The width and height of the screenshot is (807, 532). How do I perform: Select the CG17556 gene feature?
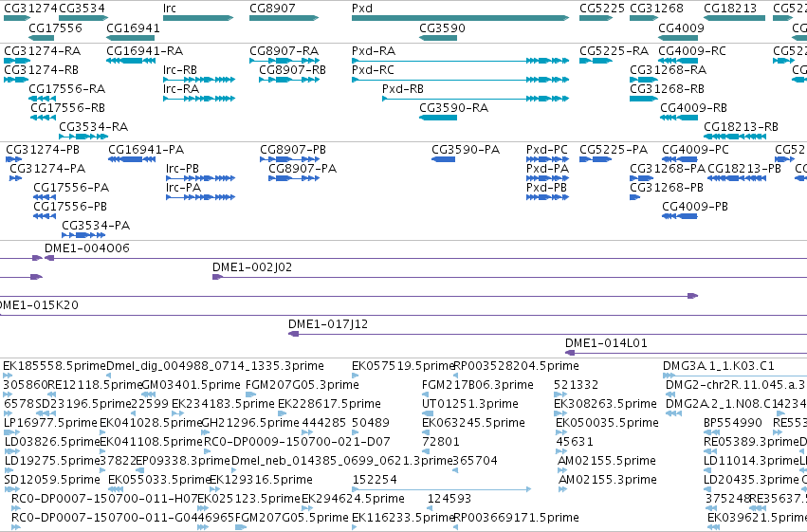(41, 38)
